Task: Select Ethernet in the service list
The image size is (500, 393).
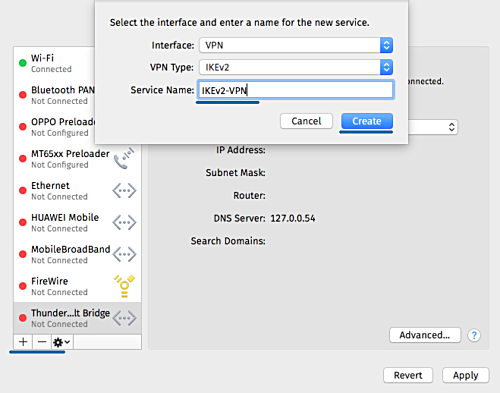Action: [77, 191]
